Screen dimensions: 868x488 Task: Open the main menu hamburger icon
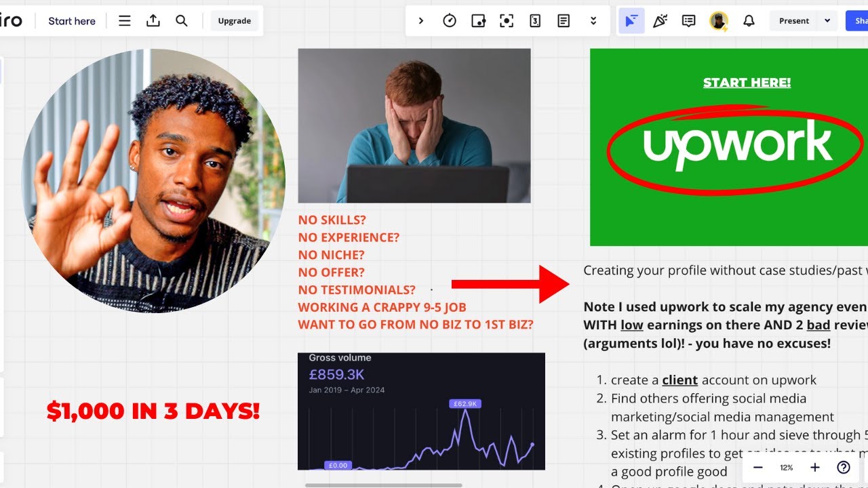click(125, 21)
